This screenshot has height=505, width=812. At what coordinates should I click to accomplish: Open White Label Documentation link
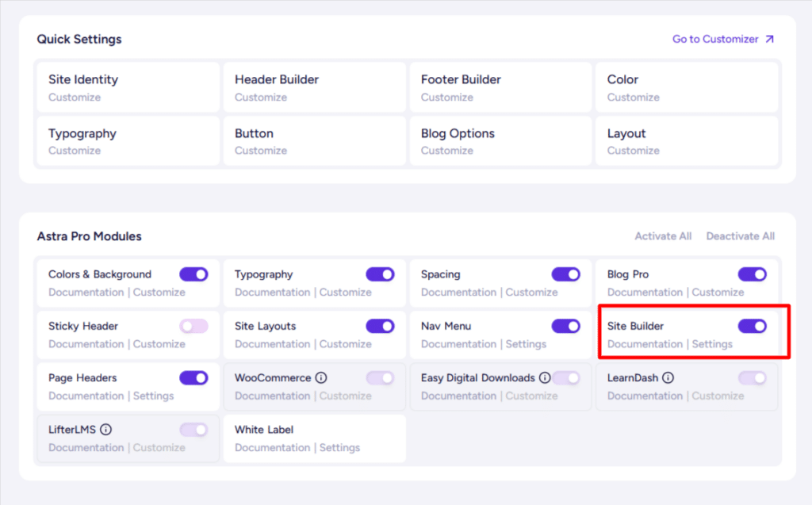point(273,447)
